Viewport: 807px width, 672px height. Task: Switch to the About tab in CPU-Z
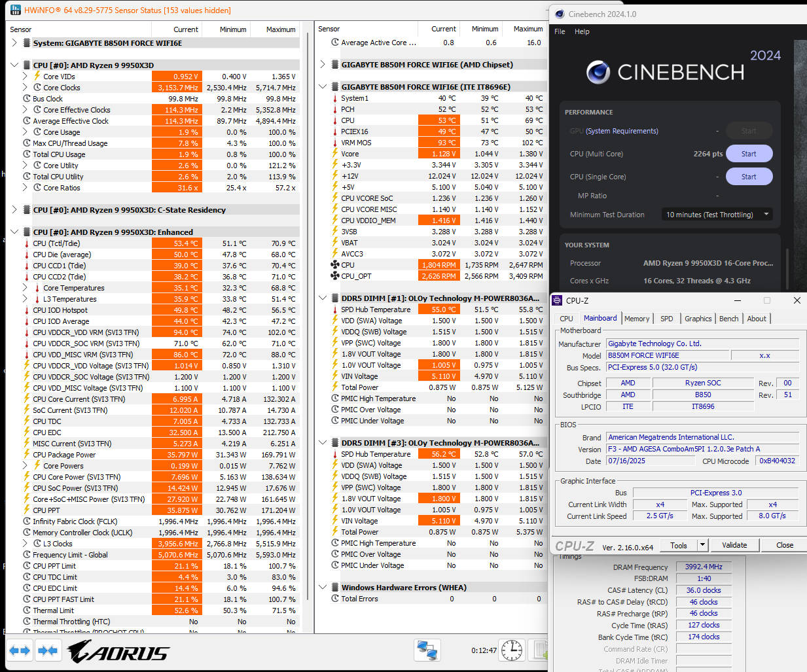757,319
